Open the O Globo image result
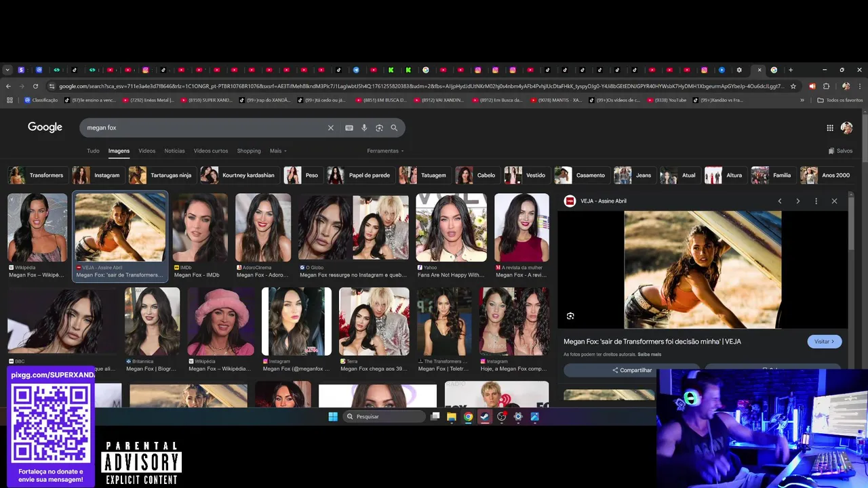868x488 pixels. tap(354, 228)
